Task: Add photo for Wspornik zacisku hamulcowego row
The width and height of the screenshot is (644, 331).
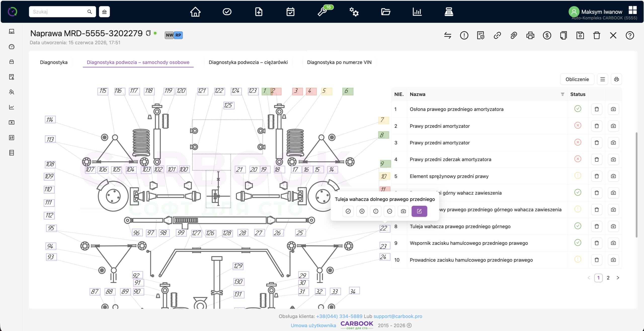Action: point(613,243)
